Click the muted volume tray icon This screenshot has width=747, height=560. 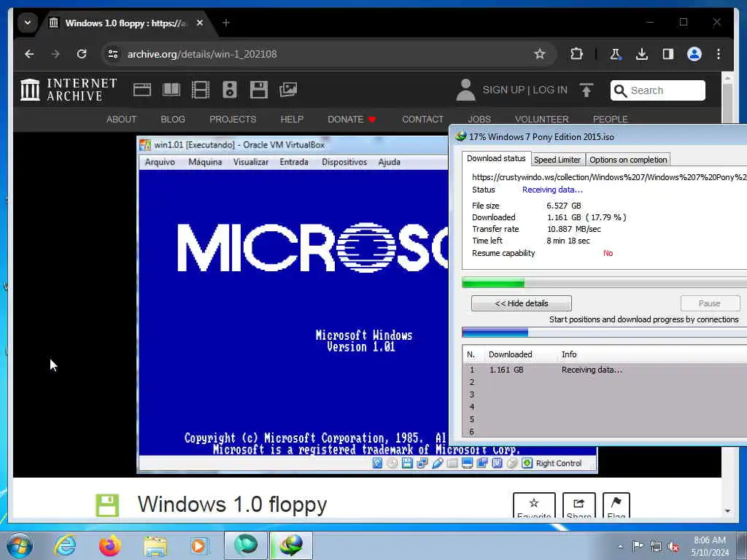673,547
